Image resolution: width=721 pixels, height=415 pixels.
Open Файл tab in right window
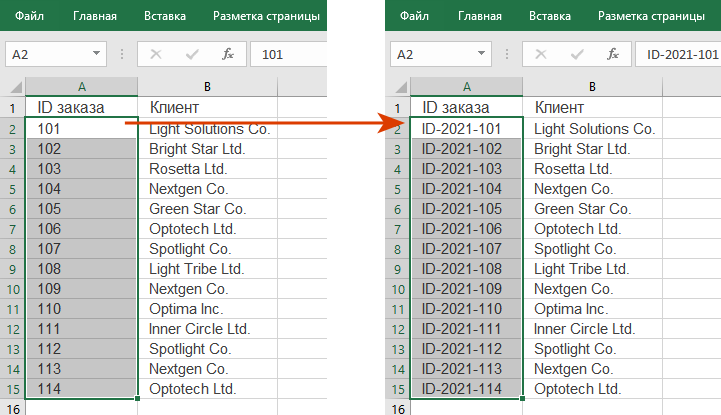click(x=414, y=16)
